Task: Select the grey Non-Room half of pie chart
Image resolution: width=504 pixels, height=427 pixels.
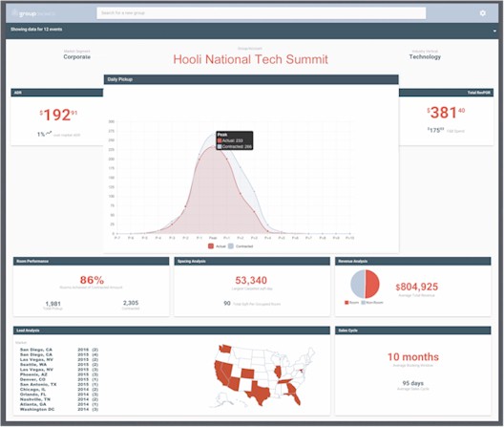Action: point(357,284)
